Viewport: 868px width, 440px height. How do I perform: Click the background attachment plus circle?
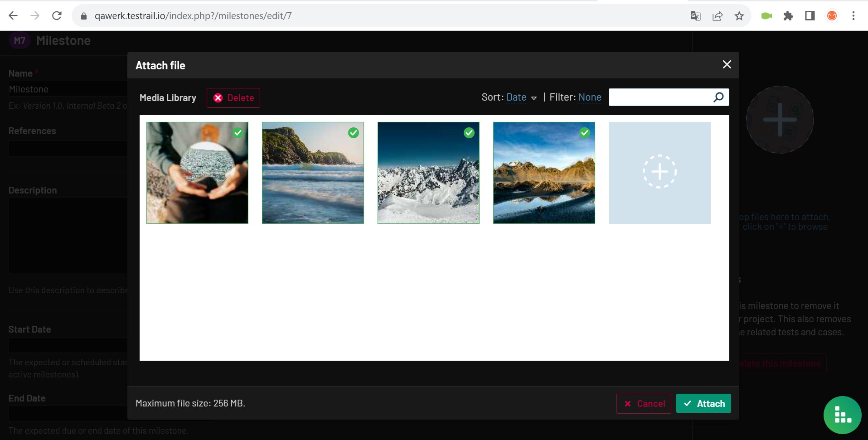pos(780,120)
